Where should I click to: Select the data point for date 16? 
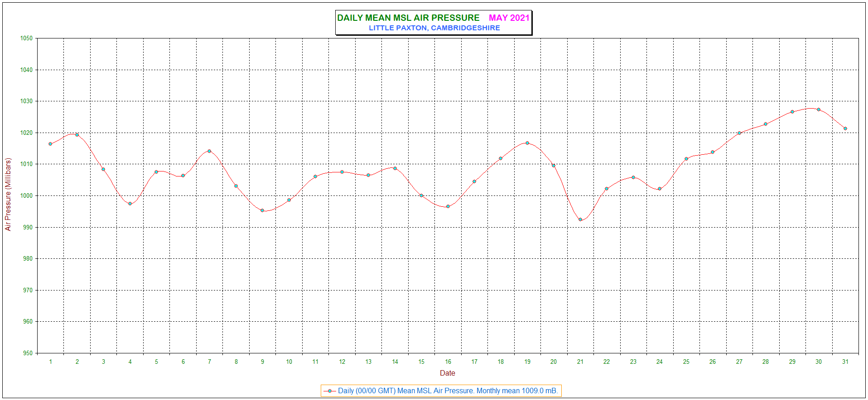pyautogui.click(x=448, y=206)
